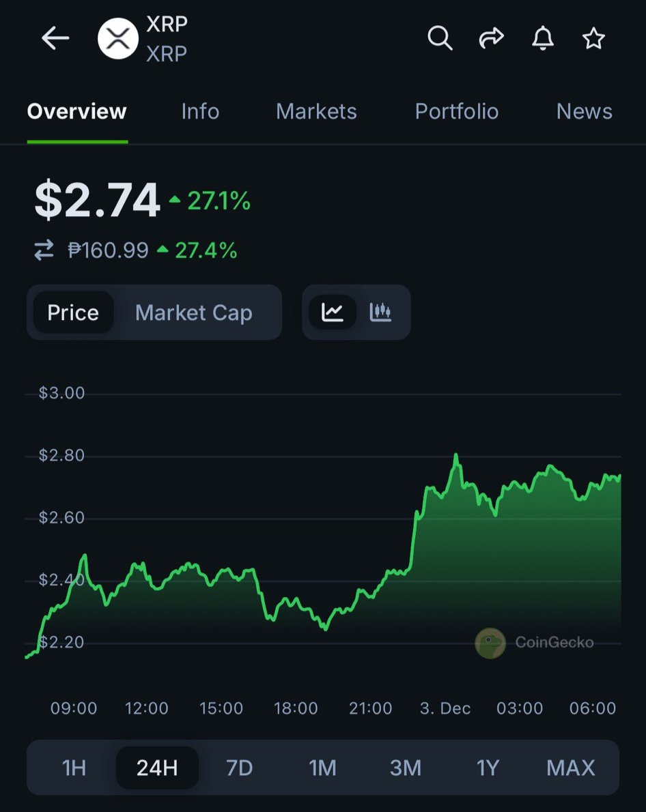Tap the back arrow icon
Viewport: 646px width, 812px height.
click(x=55, y=39)
